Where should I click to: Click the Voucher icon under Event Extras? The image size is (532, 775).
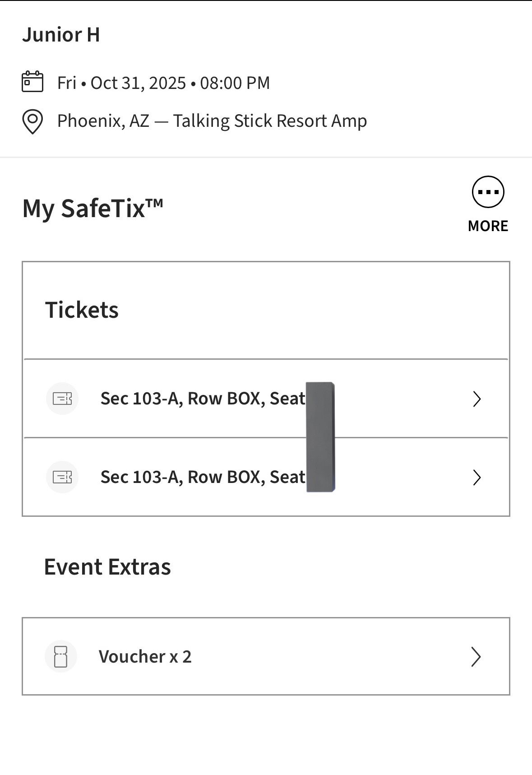coord(61,656)
